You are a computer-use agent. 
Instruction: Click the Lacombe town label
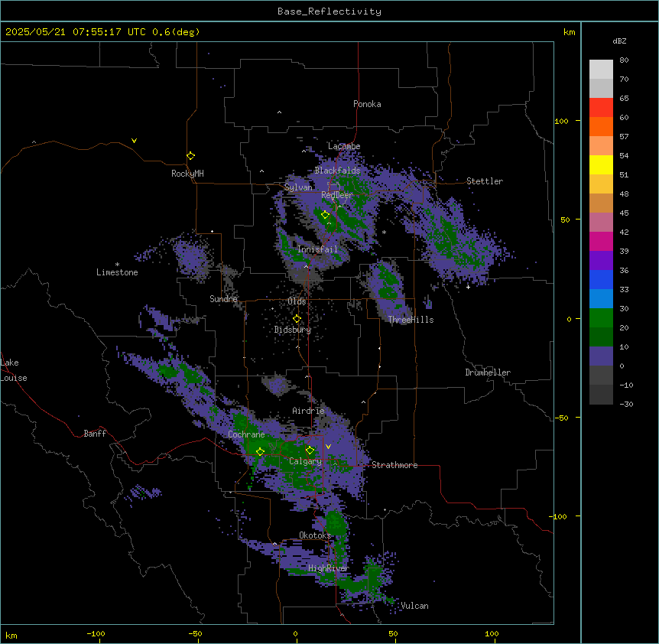(x=344, y=146)
